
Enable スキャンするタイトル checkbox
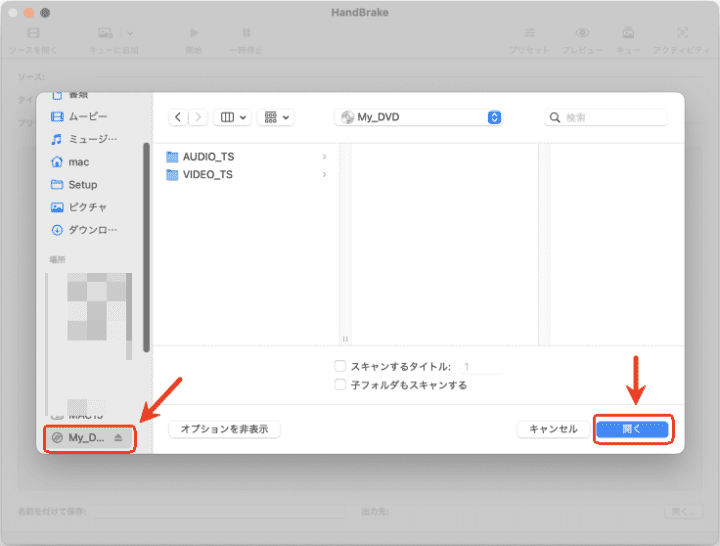click(x=341, y=367)
